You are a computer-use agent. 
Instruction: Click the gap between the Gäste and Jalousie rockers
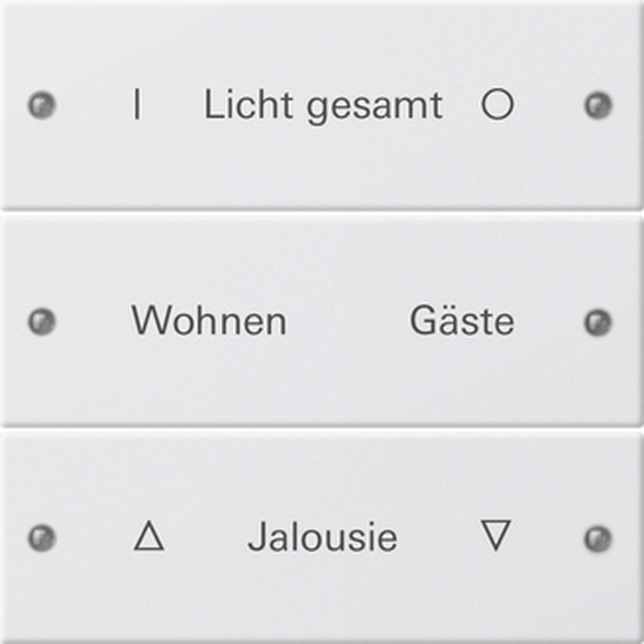[322, 430]
